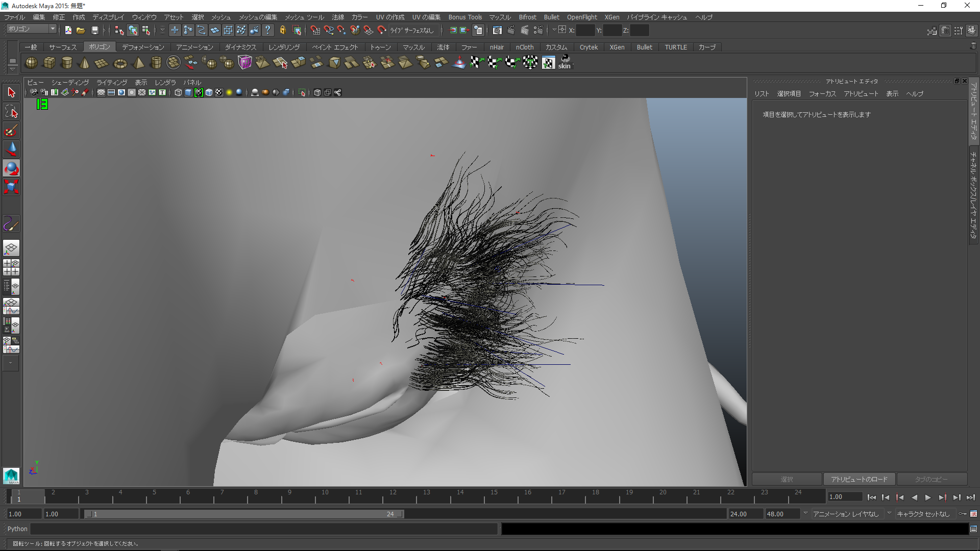Image resolution: width=980 pixels, height=551 pixels.
Task: Select the polygon cylinder shelf icon
Action: point(66,63)
